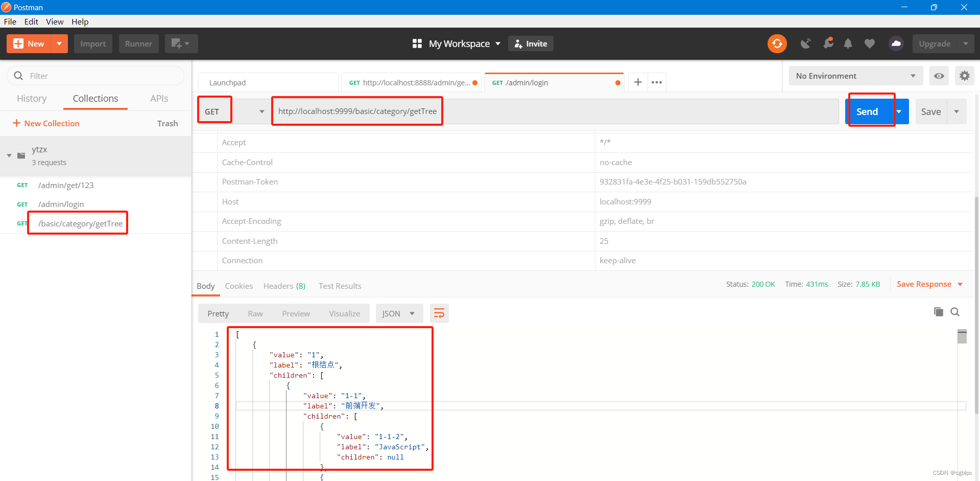Open the notifications bell

coord(848,44)
